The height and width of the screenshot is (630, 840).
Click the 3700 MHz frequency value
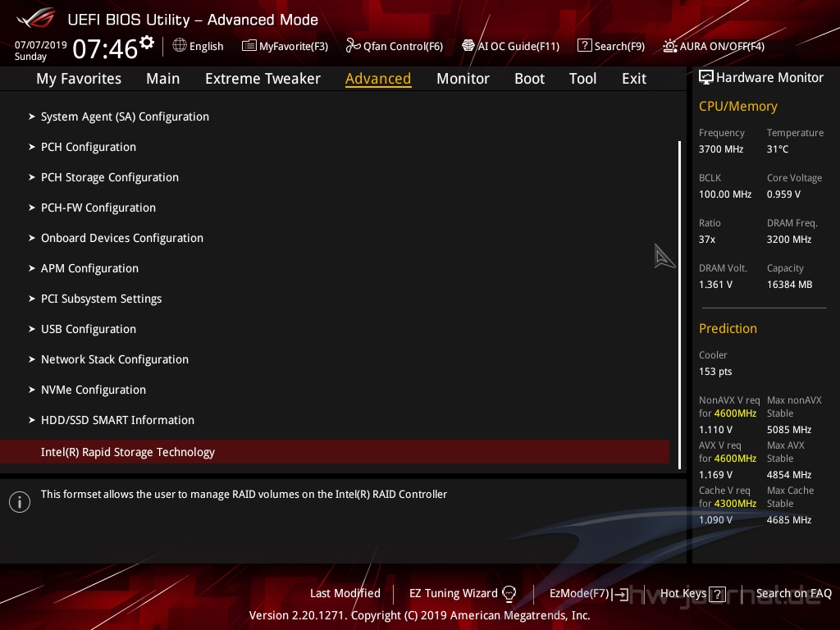coord(721,149)
